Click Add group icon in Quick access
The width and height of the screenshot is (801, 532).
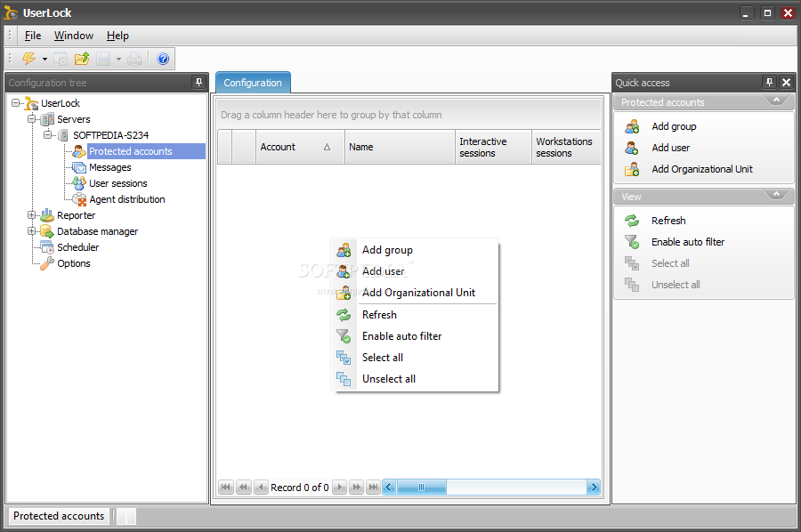(x=632, y=126)
